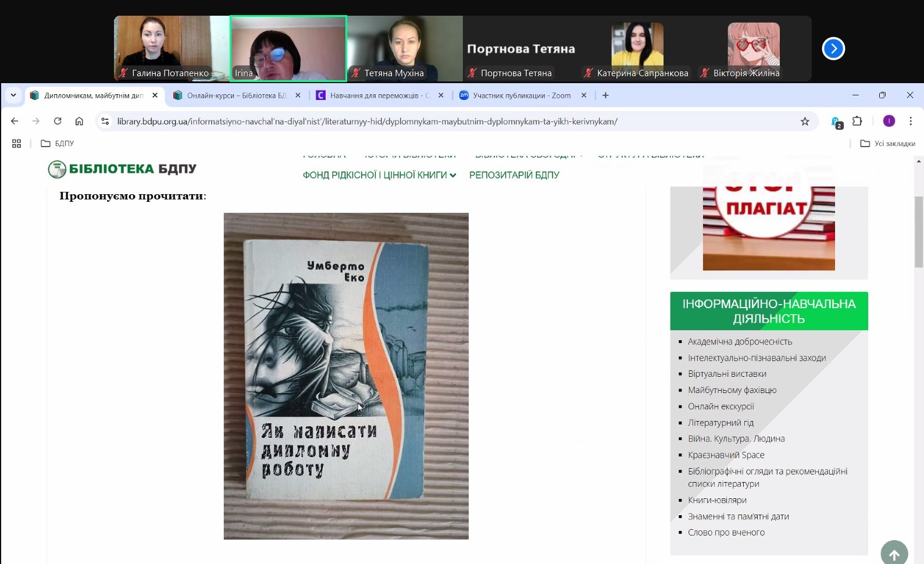Click the page address bar URL
The image size is (924, 564).
tap(366, 122)
